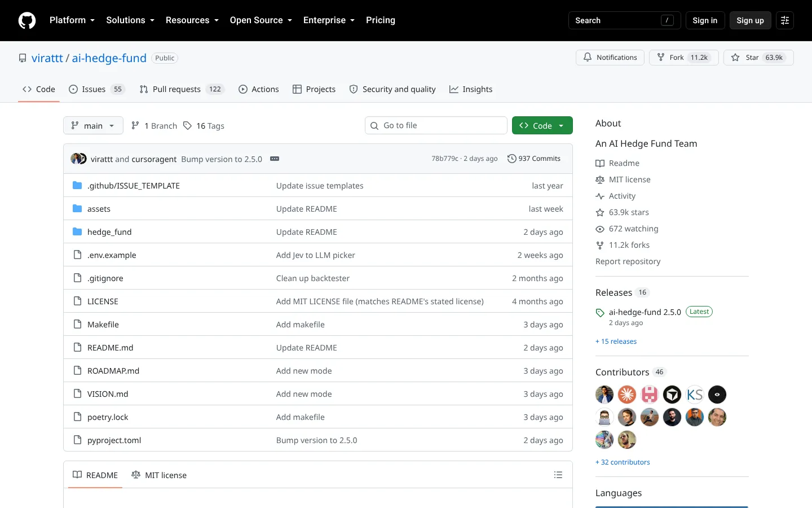
Task: Open the global navigation menu icon
Action: pos(785,20)
